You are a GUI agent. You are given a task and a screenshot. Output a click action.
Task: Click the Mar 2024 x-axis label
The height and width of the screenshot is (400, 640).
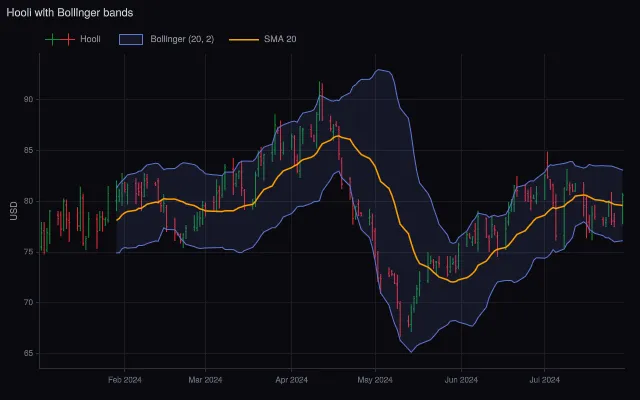point(205,380)
